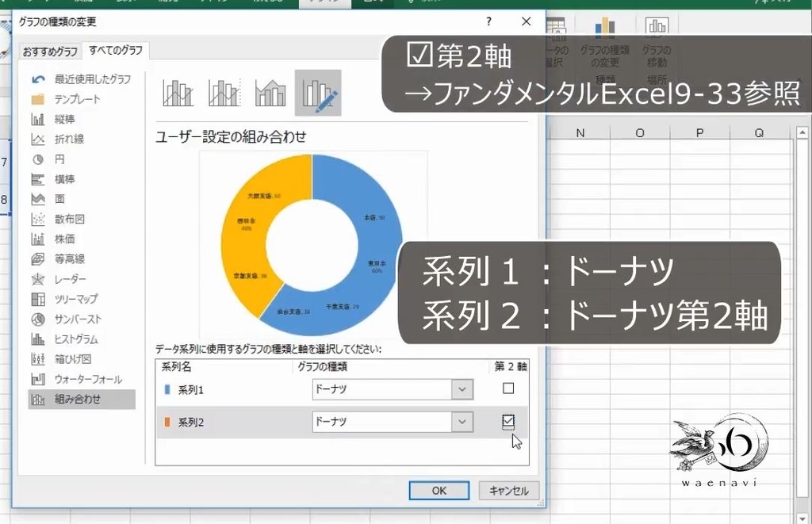Select the combo (組み合わせ) chart icon

point(38,400)
